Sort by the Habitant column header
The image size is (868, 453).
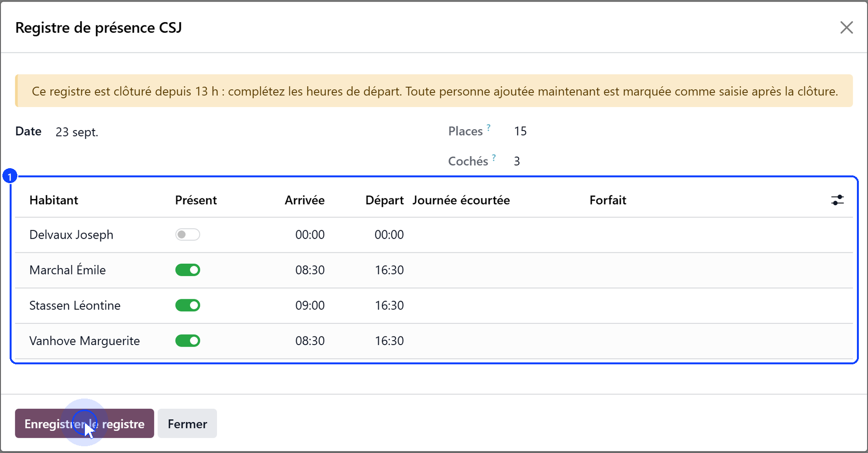pyautogui.click(x=54, y=200)
